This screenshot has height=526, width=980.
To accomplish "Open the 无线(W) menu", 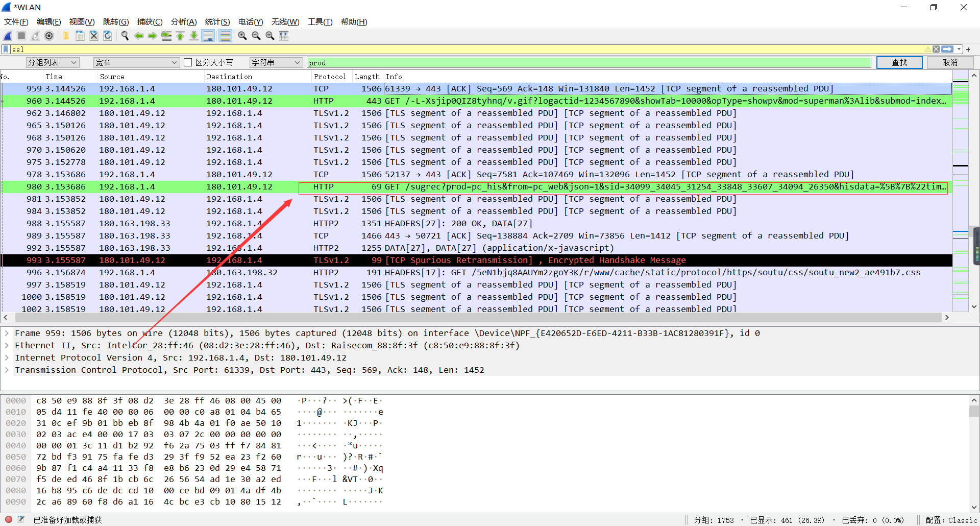I will pyautogui.click(x=285, y=21).
